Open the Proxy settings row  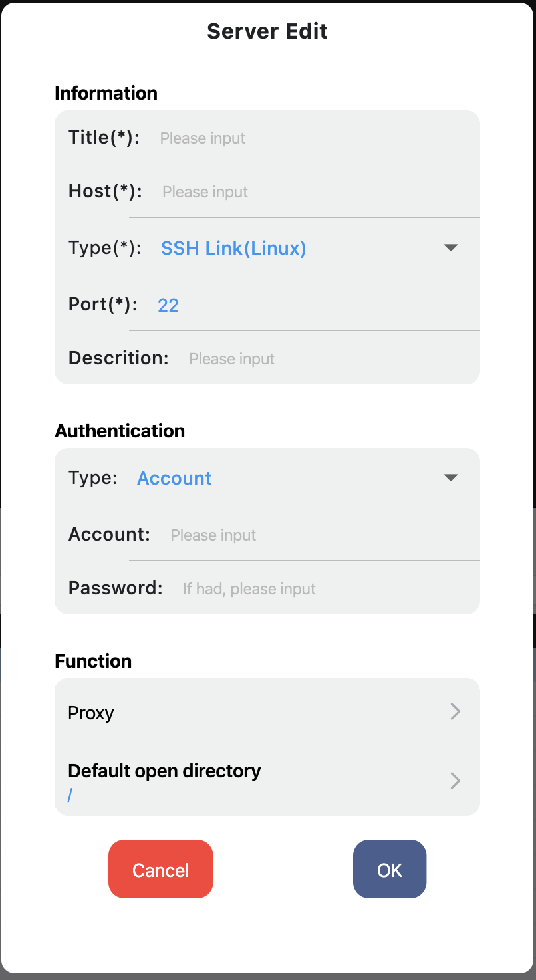click(267, 712)
